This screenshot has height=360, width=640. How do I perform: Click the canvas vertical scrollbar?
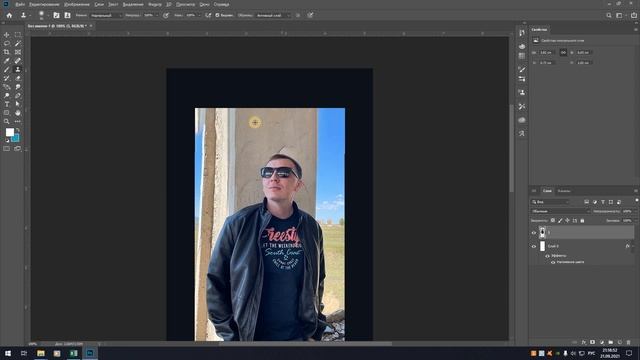511,148
